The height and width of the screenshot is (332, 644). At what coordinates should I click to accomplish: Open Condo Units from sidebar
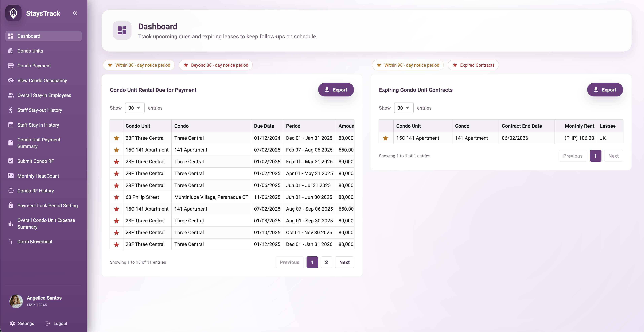(x=44, y=51)
